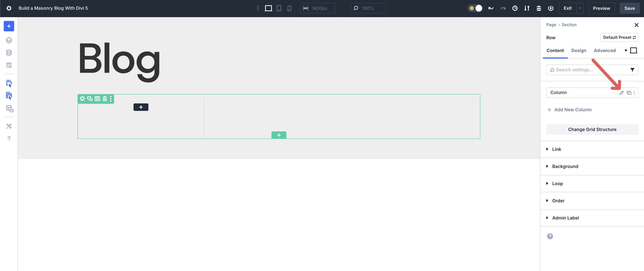Select the row settings gear in green toolbar

point(82,99)
